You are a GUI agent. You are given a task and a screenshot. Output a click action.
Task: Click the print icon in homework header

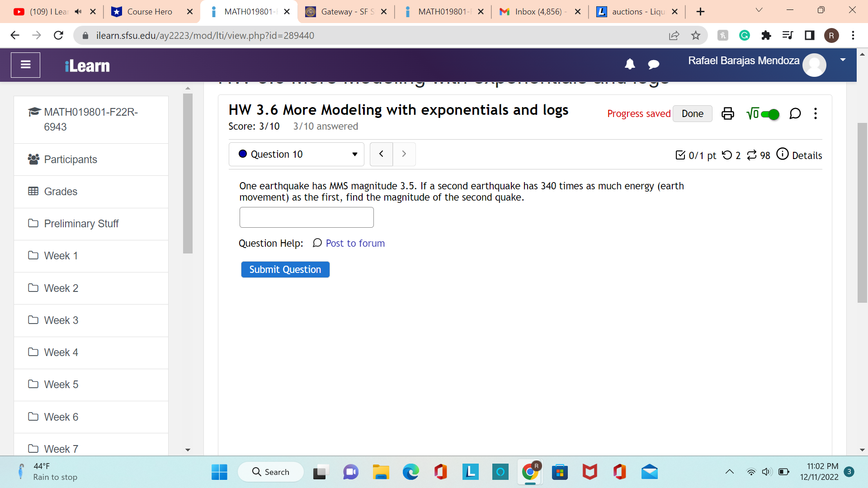[727, 113]
